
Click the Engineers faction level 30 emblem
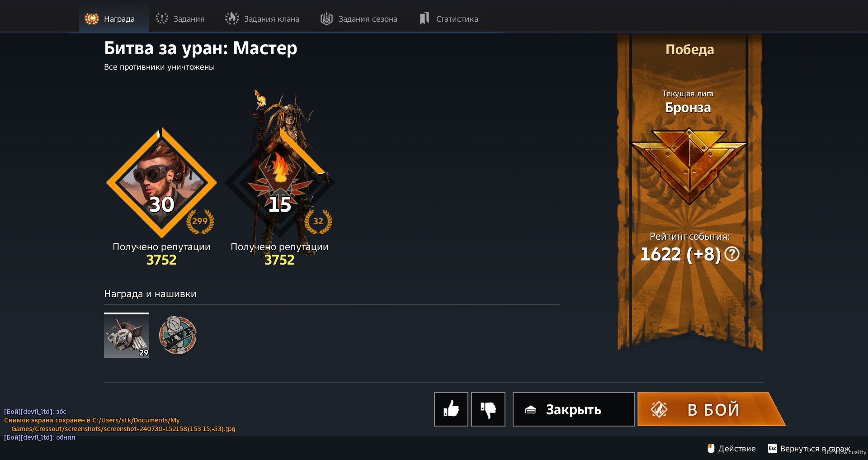(x=161, y=182)
